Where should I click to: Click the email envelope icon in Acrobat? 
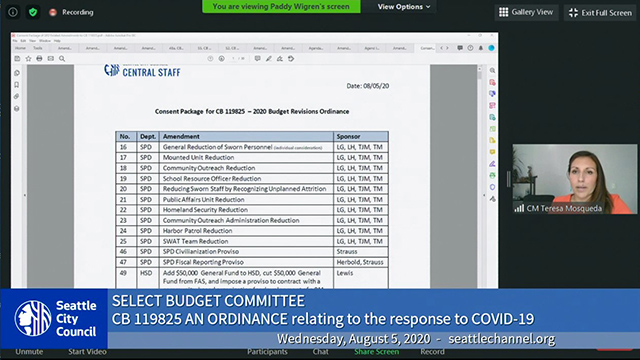pyautogui.click(x=51, y=59)
